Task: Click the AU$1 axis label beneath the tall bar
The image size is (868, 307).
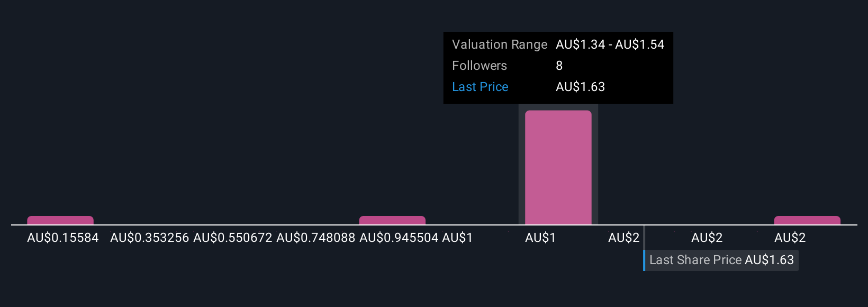Action: point(540,238)
